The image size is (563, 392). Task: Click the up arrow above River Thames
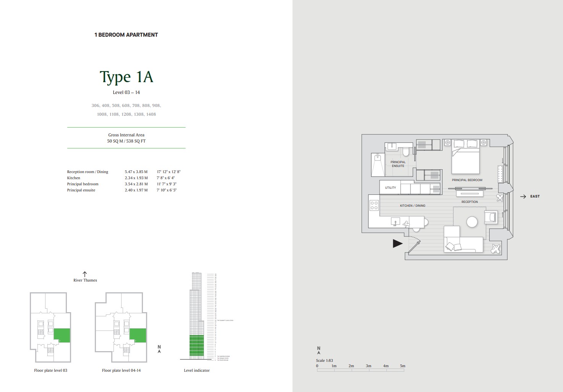85,274
